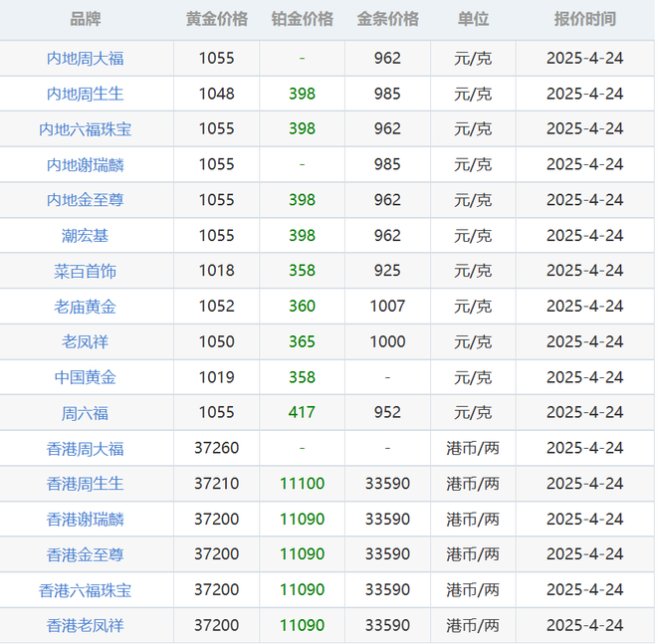Viewport: 657px width, 644px height.
Task: Select gold bar price 952 in 周六福 row
Action: 387,412
